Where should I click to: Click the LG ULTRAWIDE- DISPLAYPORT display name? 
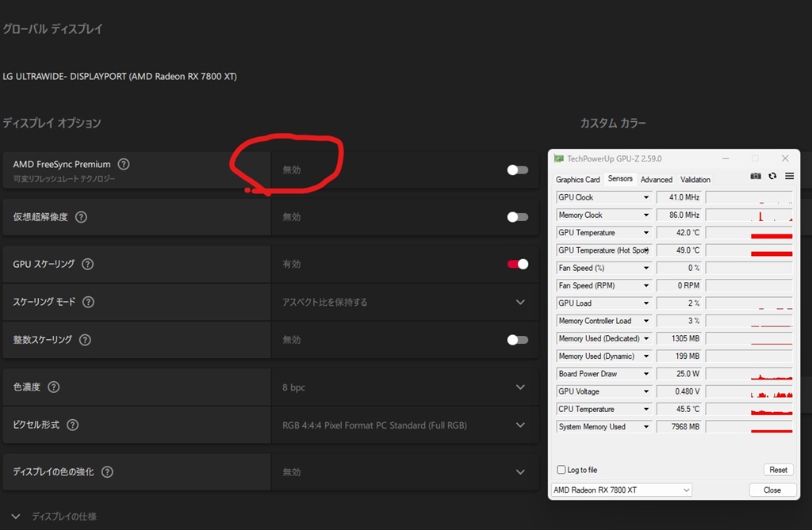(x=120, y=76)
